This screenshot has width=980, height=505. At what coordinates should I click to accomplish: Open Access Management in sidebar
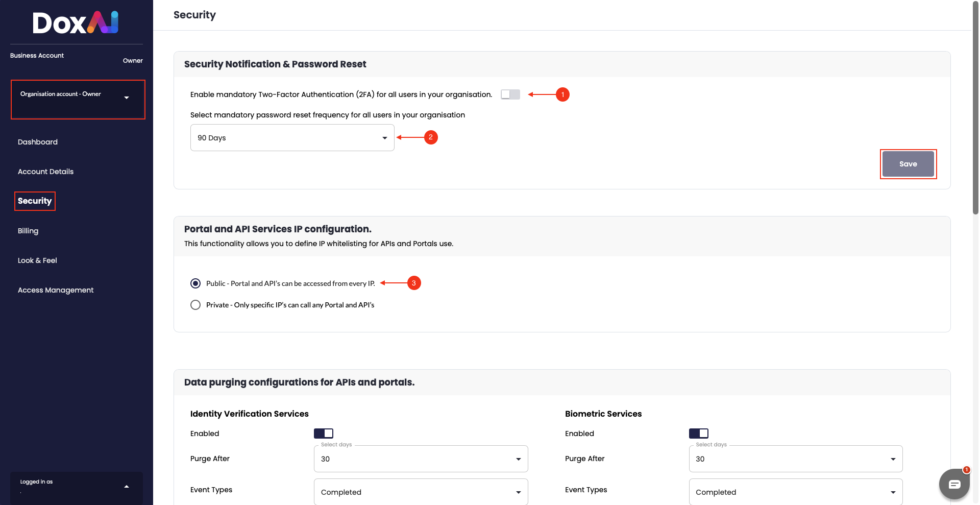coord(56,290)
